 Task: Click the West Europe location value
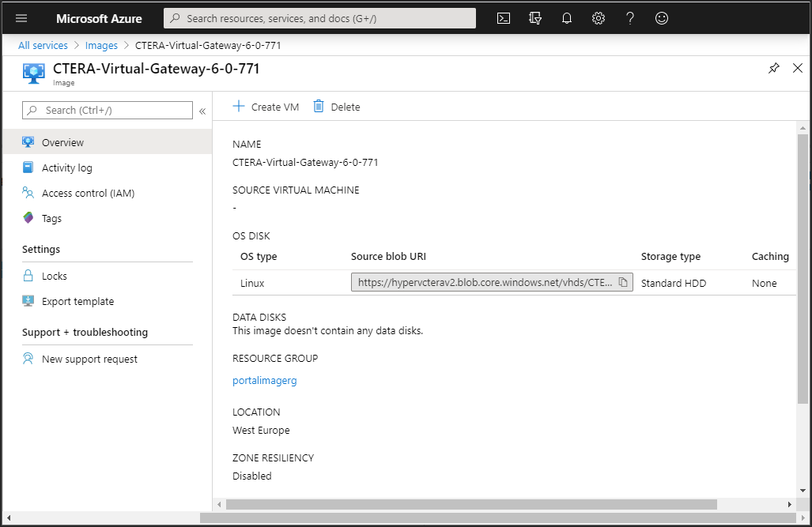(x=261, y=430)
